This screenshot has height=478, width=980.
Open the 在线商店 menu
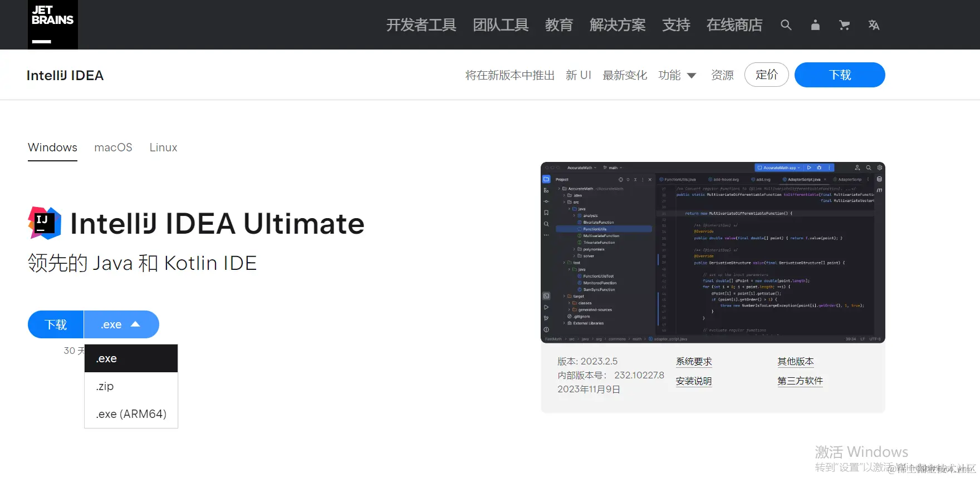coord(734,25)
